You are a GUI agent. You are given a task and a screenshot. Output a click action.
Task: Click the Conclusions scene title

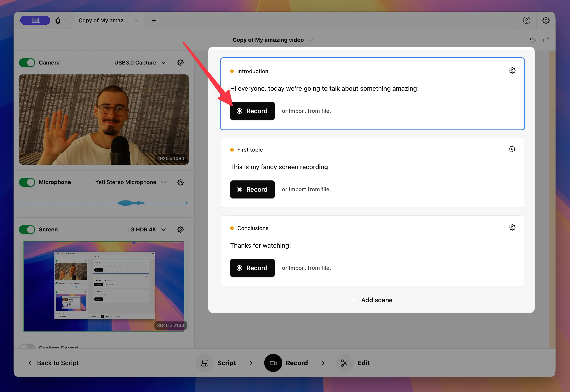click(x=253, y=228)
